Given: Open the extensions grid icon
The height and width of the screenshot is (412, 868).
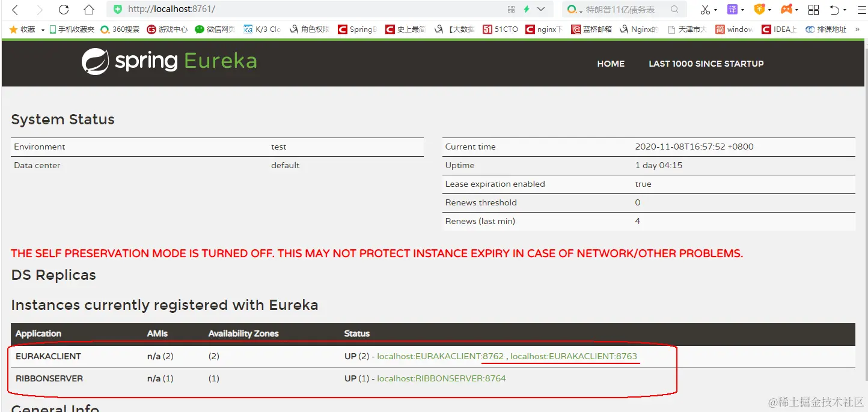Looking at the screenshot, I should point(813,10).
